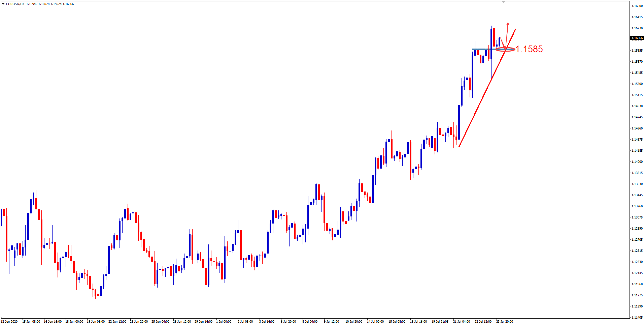644x325 pixels.
Task: Click the red 1.1585 text annotation
Action: [x=529, y=49]
